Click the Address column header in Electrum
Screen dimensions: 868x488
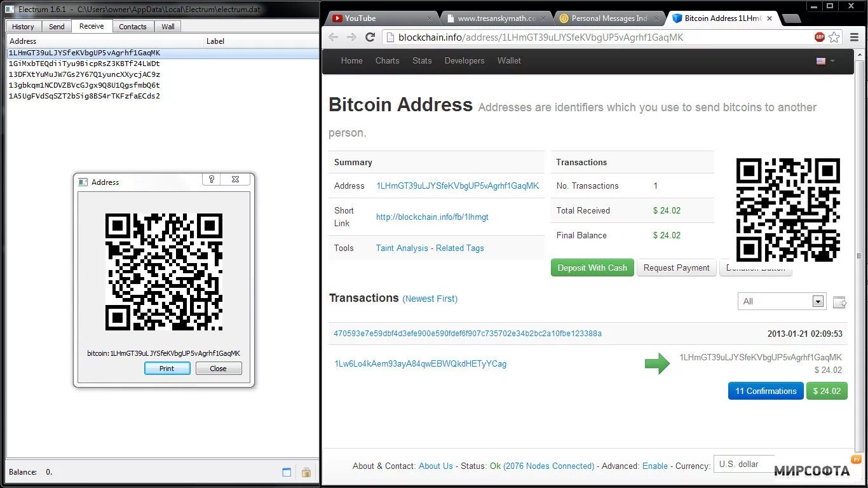105,41
